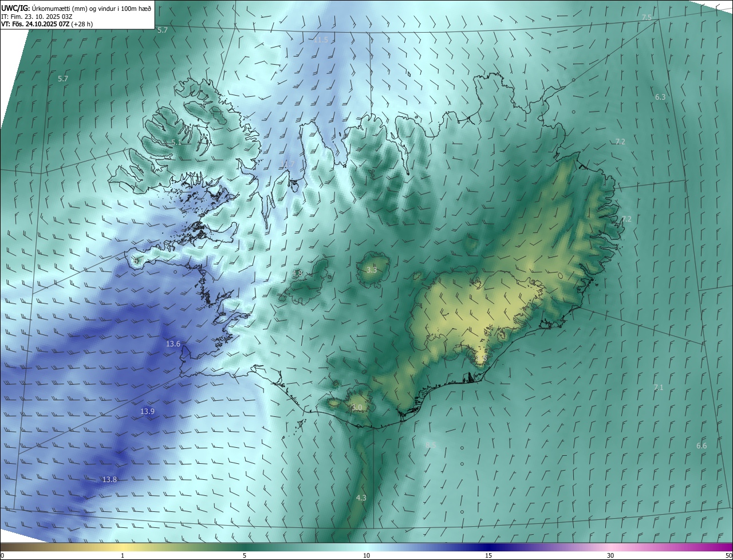This screenshot has width=733, height=560.
Task: Click the 4.3 value label
Action: (361, 498)
